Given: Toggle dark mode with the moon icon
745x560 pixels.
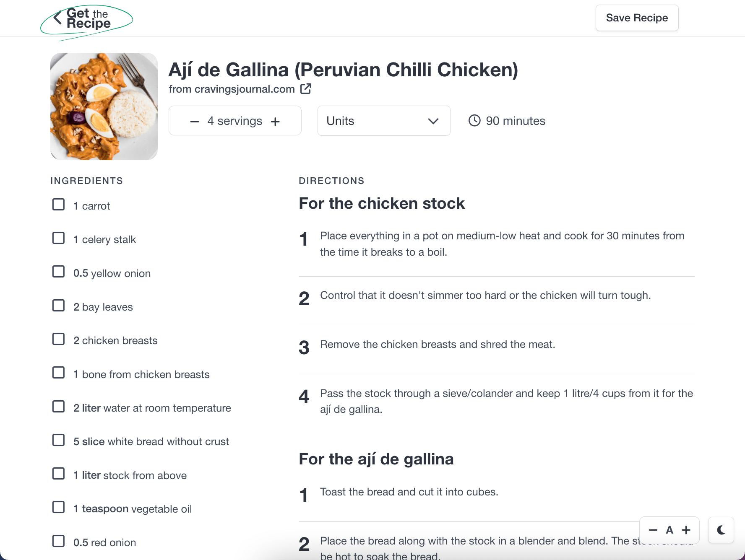Looking at the screenshot, I should pos(721,530).
